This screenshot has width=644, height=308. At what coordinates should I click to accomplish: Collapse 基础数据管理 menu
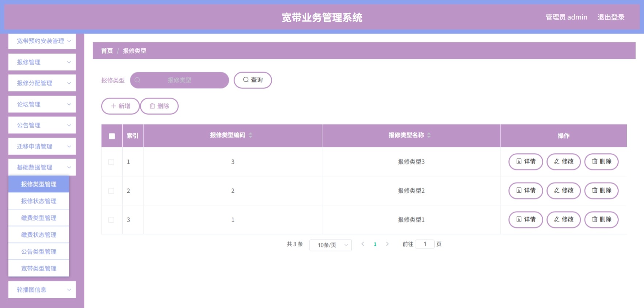pos(42,168)
